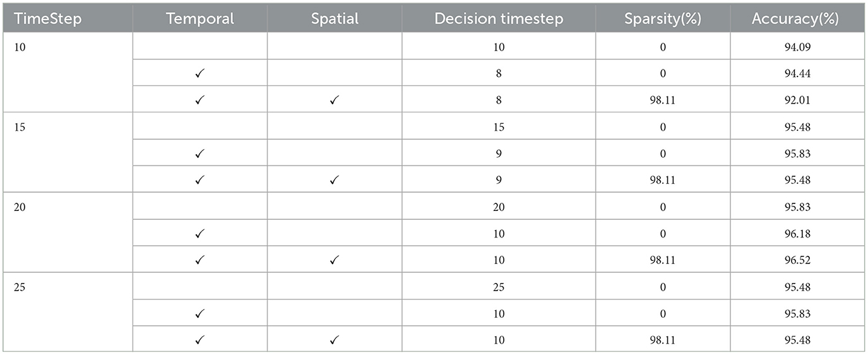This screenshot has width=868, height=355.
Task: Click the TimeStep 20 row label
Action: click(20, 207)
